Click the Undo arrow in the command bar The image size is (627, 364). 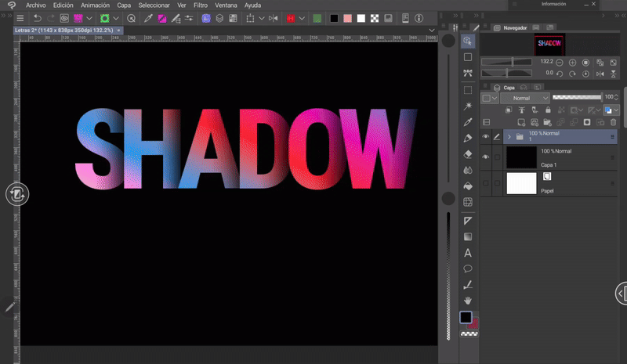(x=37, y=18)
